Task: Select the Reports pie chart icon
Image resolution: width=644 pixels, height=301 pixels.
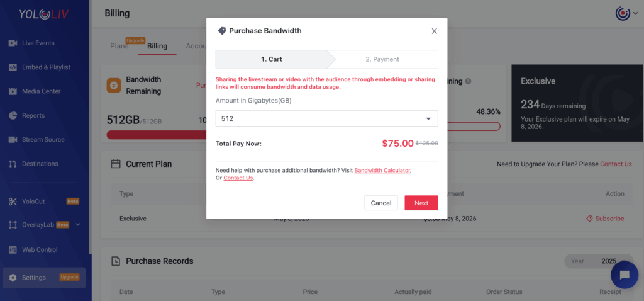Action: 13,115
